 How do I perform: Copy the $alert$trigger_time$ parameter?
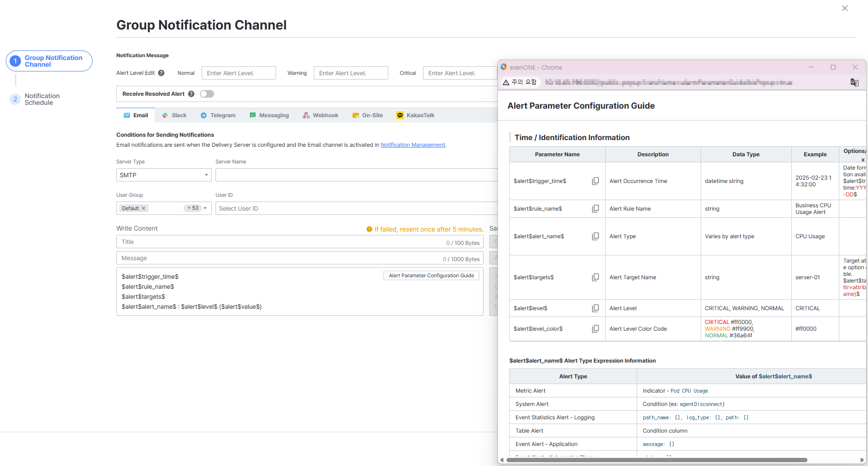(x=595, y=181)
